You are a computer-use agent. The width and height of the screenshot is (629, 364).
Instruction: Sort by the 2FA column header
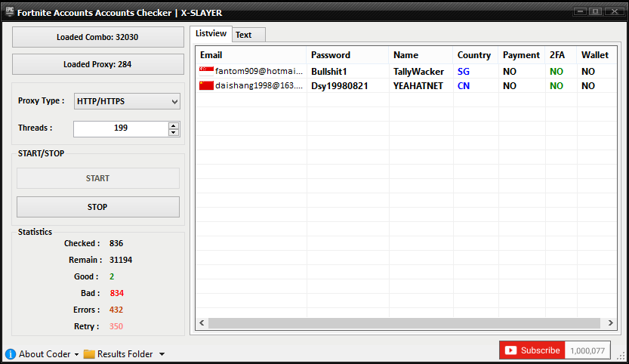pos(561,55)
